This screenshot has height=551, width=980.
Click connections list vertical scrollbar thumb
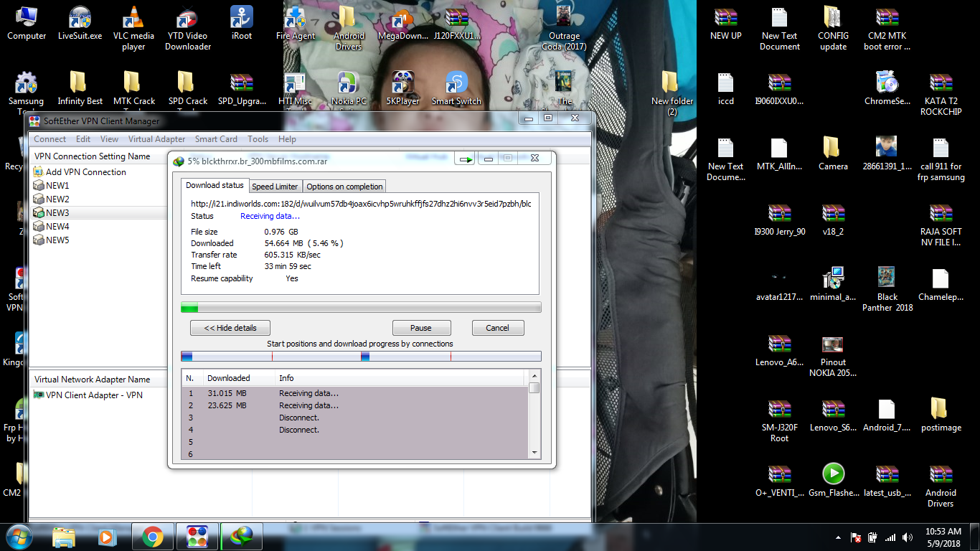tap(534, 388)
